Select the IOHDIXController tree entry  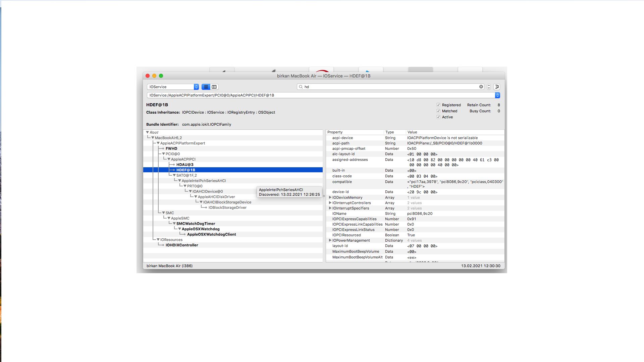[x=182, y=245]
